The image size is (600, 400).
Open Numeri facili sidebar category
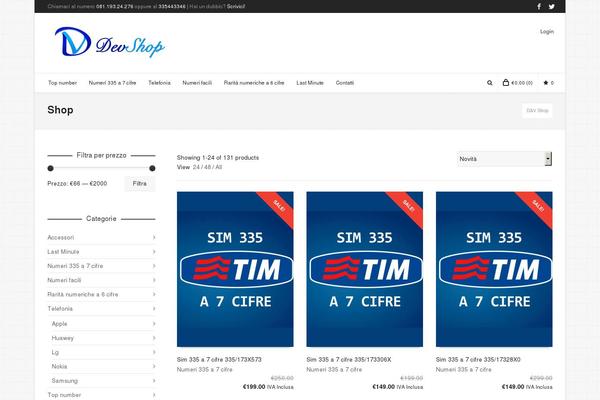[x=64, y=280]
